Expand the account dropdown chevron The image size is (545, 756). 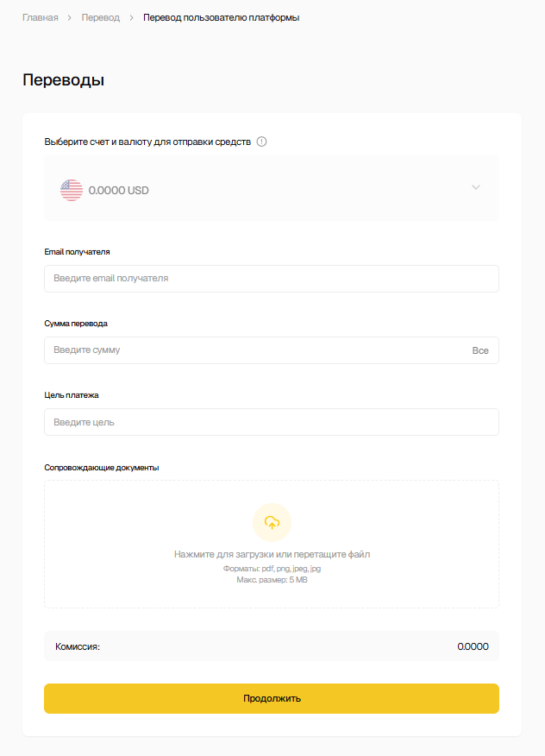pos(475,188)
